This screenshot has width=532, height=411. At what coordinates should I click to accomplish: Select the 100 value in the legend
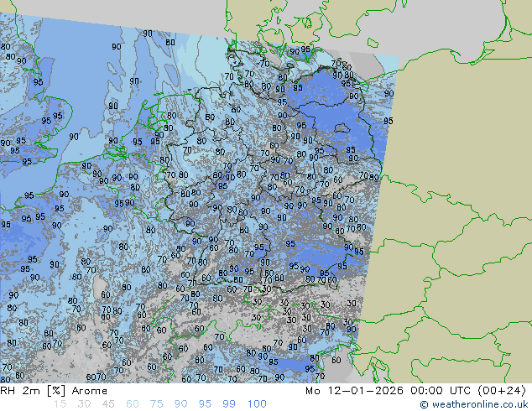coord(257,404)
